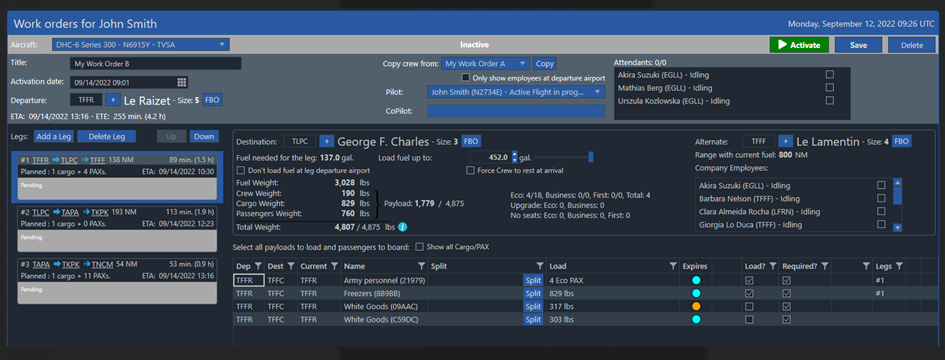The width and height of the screenshot is (945, 360).
Task: Click the Alternate ICAO field TFFF
Action: pos(759,141)
